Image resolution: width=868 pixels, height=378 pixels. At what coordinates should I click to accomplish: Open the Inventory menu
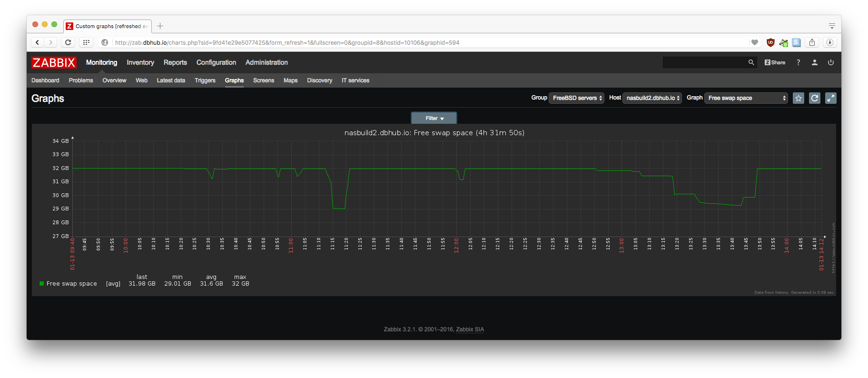click(140, 62)
